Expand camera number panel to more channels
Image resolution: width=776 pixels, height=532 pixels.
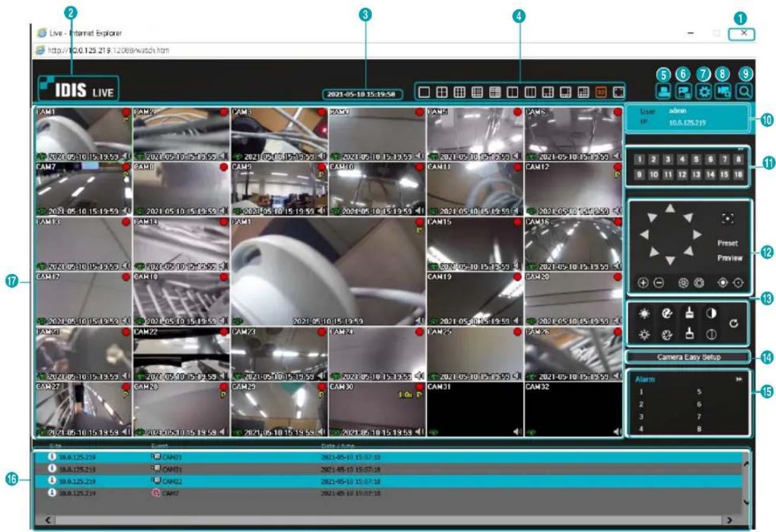click(739, 149)
